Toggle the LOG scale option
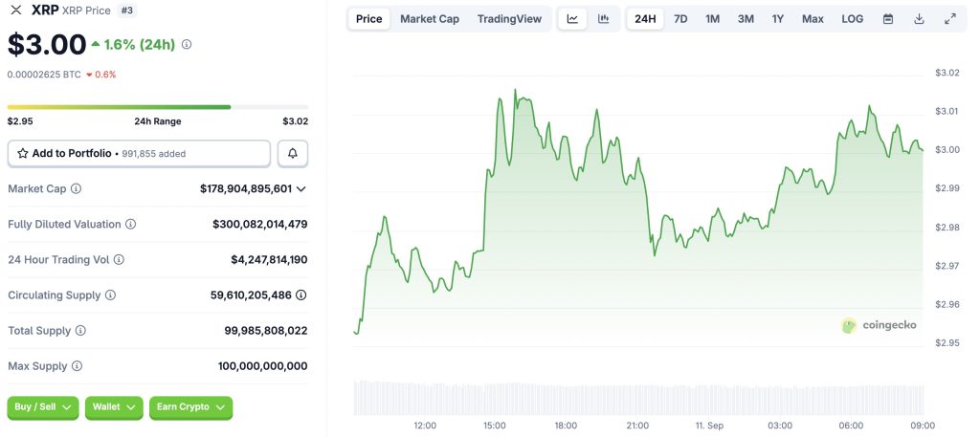The width and height of the screenshot is (980, 437). (x=852, y=19)
